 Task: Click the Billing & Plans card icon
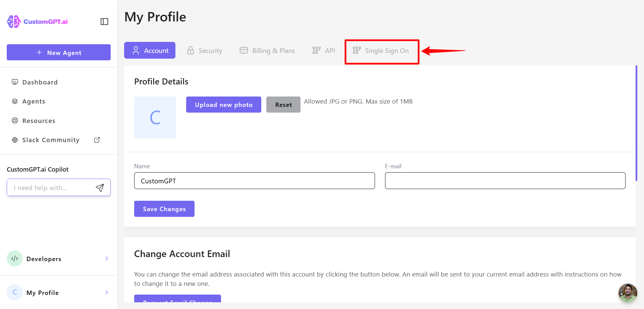pos(244,51)
